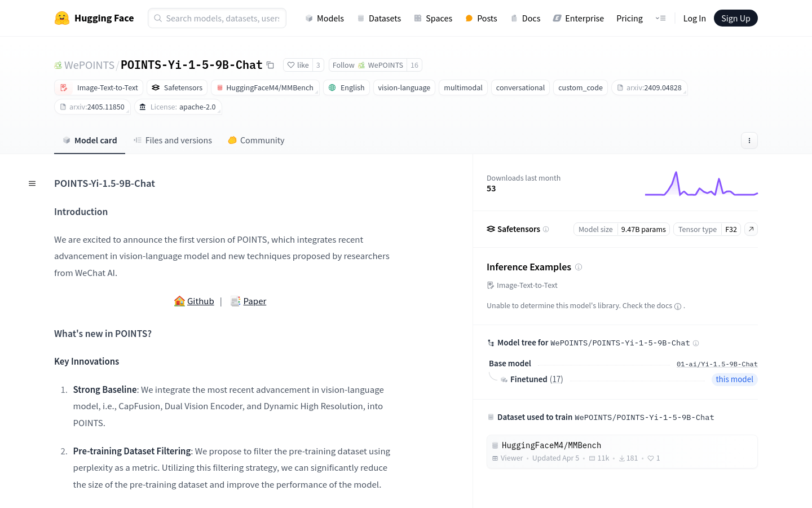Viewport: 812px width, 508px height.
Task: Open the Posts nav item
Action: (481, 18)
